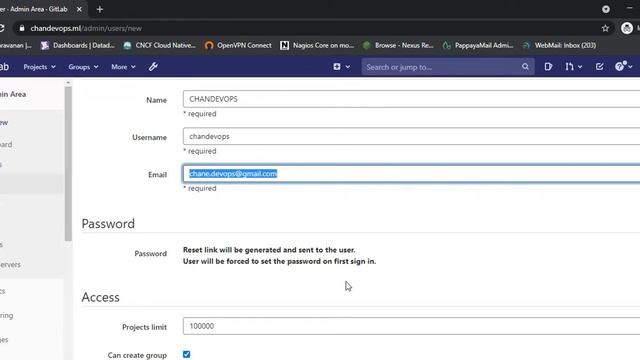Click the Username field containing chandevops
This screenshot has width=640, height=360.
(411, 136)
